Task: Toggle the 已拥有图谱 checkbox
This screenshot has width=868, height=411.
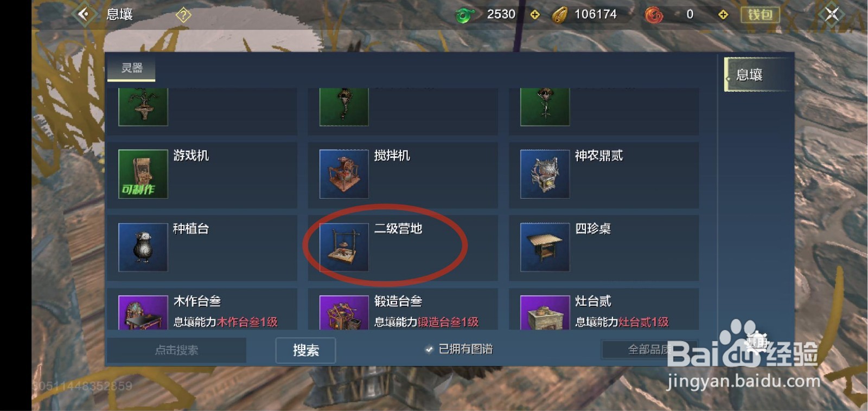Action: (429, 349)
